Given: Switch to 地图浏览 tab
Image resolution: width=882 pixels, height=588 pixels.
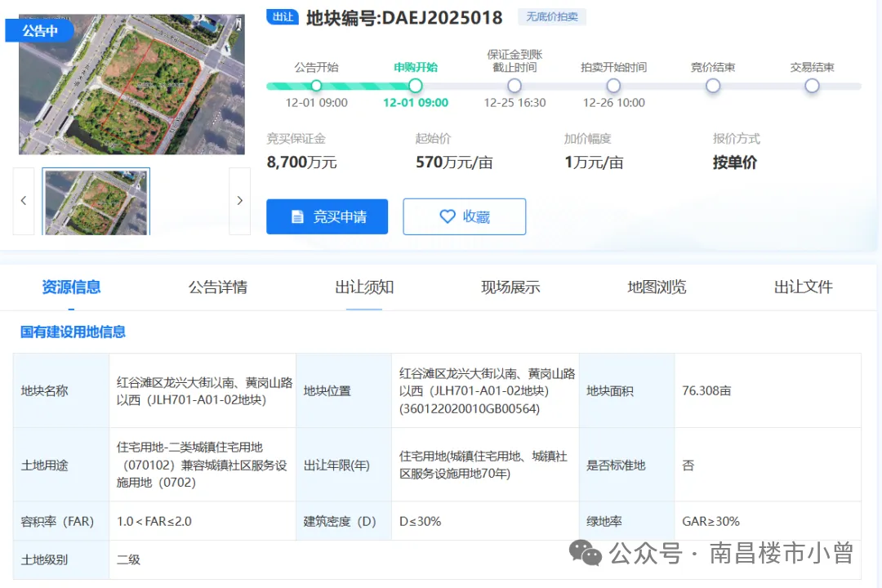Looking at the screenshot, I should click(x=657, y=287).
